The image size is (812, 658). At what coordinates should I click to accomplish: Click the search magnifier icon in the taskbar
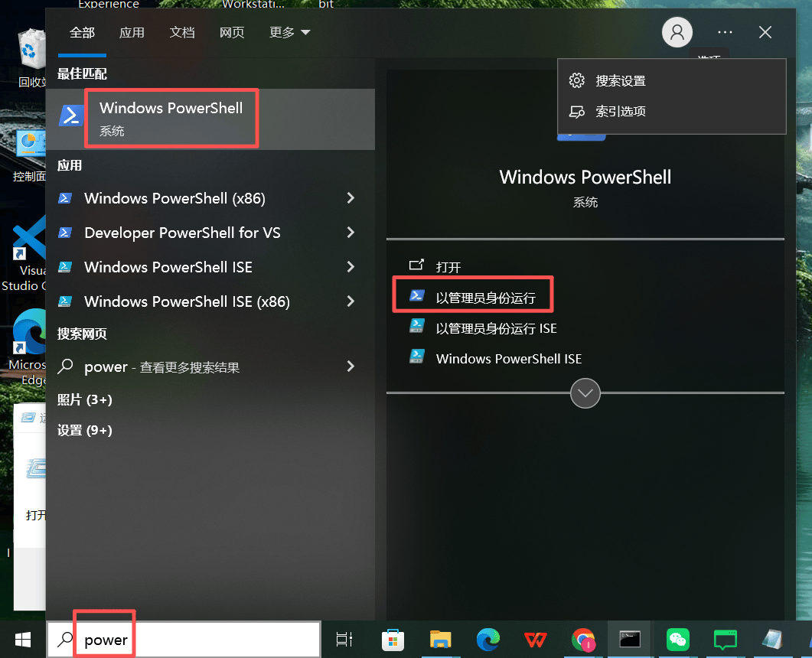point(65,640)
